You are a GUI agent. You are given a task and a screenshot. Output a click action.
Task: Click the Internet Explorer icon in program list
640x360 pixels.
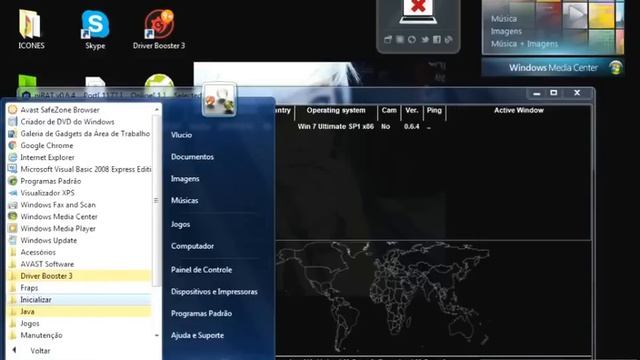(13, 157)
